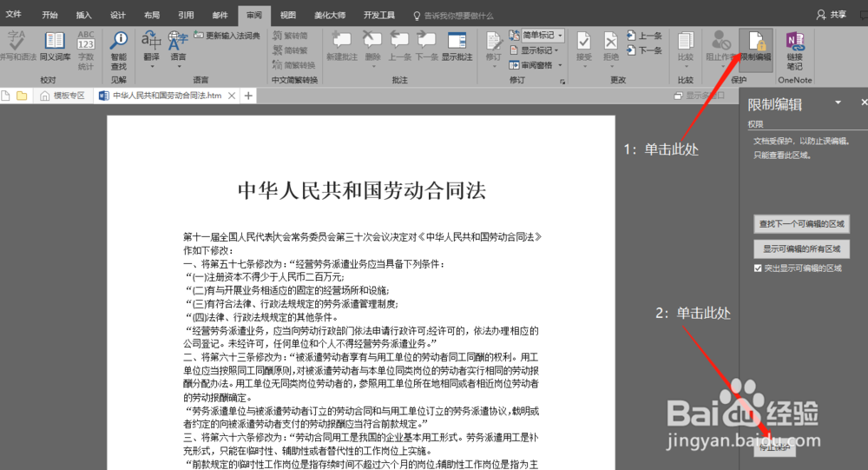Expand the 翻译 dropdown arrow
The image size is (868, 470).
(152, 67)
